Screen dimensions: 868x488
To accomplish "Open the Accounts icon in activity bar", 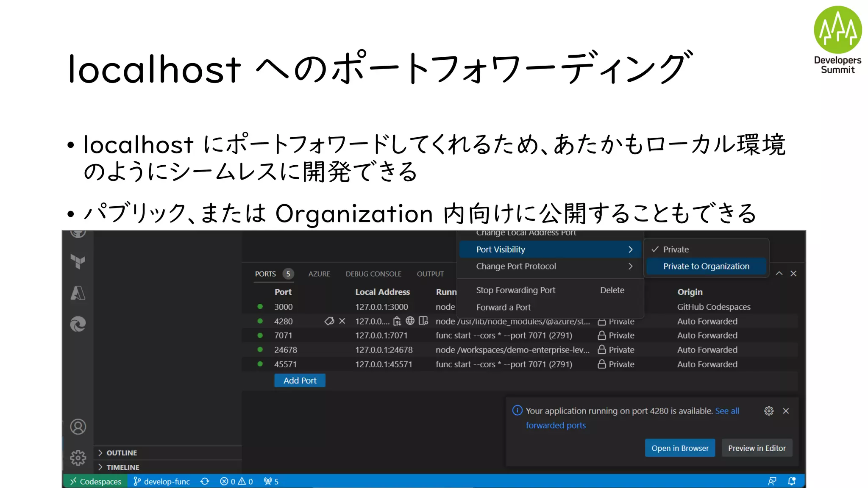I will 78,427.
